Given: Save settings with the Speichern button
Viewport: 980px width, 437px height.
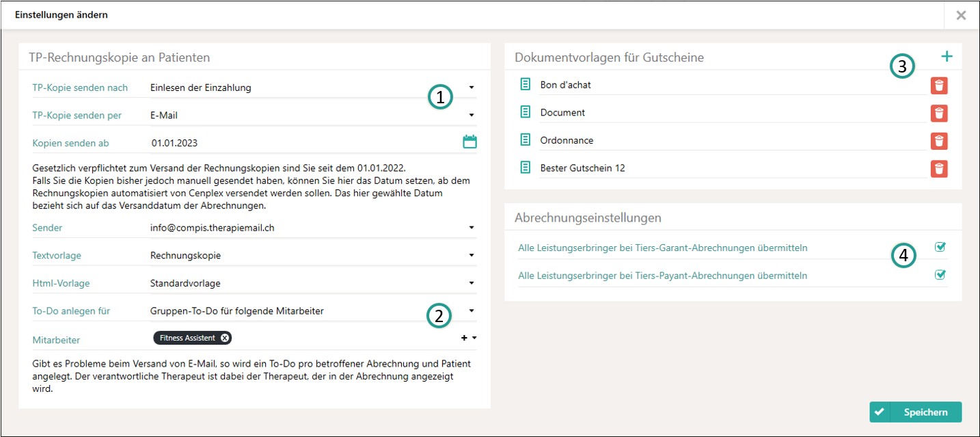Looking at the screenshot, I should [x=915, y=412].
